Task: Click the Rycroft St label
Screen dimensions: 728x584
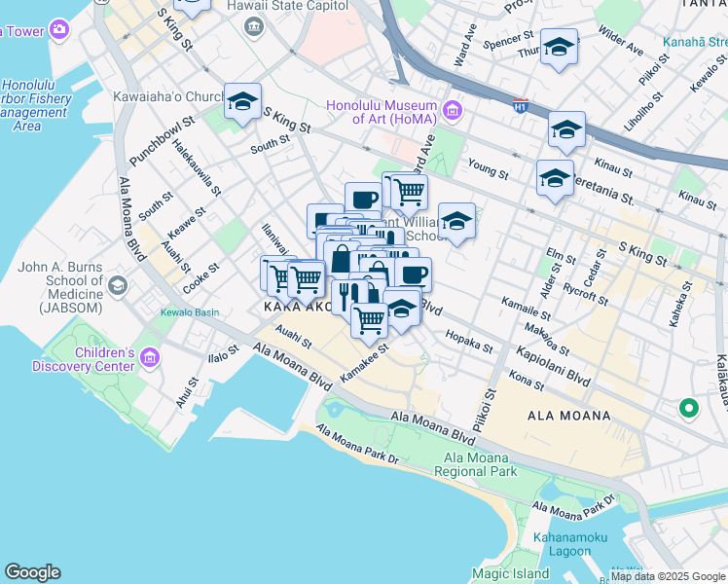Action: [x=586, y=294]
